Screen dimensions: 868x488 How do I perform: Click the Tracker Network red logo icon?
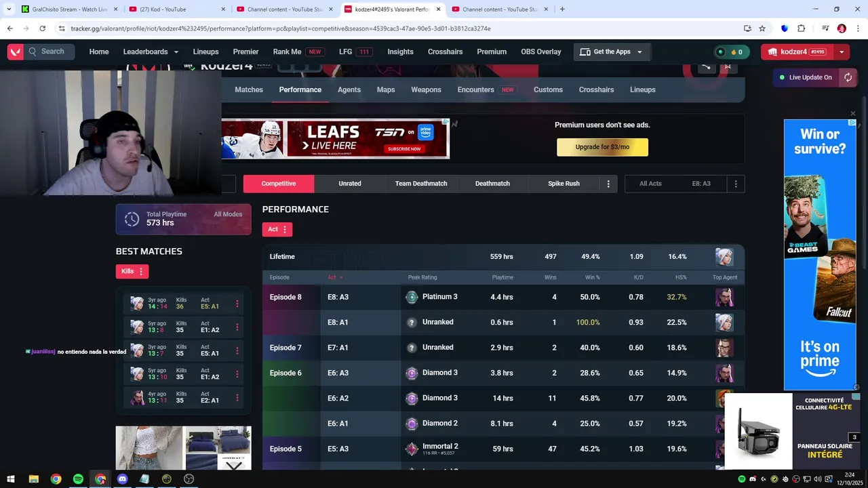pyautogui.click(x=15, y=52)
